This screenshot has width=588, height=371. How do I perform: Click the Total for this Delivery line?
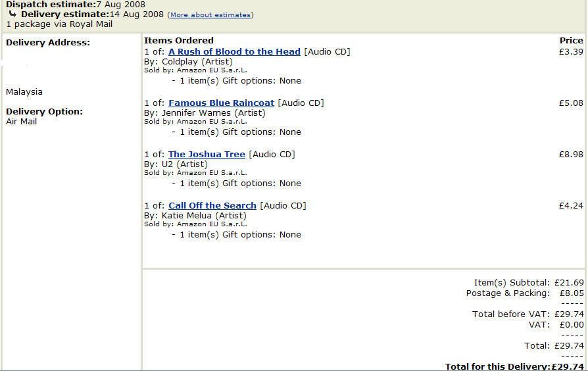click(x=514, y=366)
